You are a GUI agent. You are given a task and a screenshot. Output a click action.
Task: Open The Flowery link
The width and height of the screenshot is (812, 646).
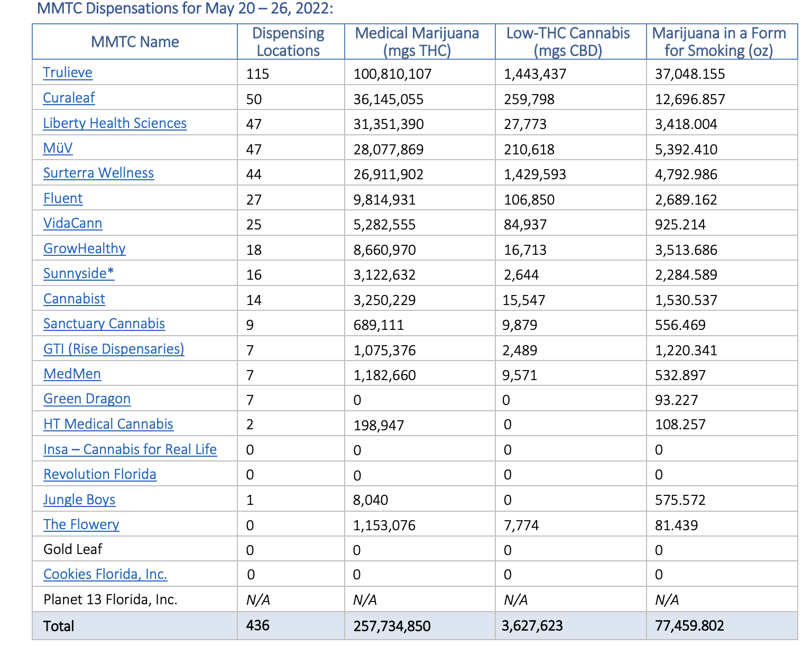click(x=81, y=524)
